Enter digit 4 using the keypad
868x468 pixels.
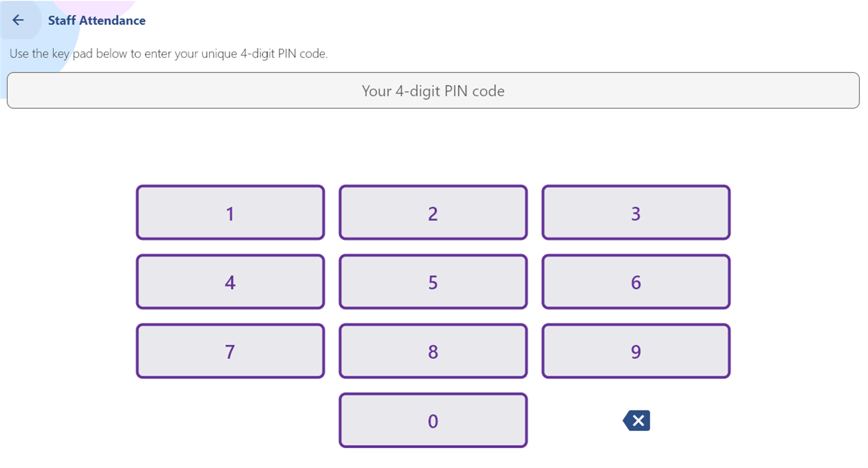click(230, 282)
